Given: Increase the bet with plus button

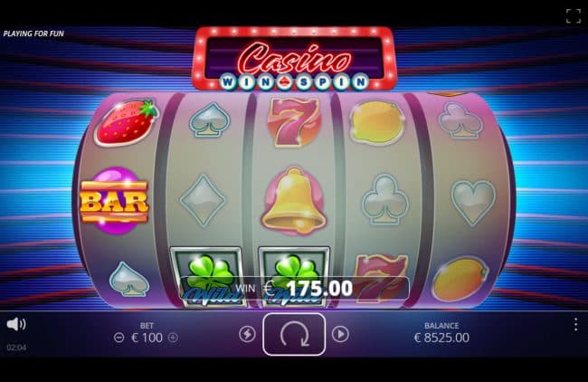Looking at the screenshot, I should (173, 338).
